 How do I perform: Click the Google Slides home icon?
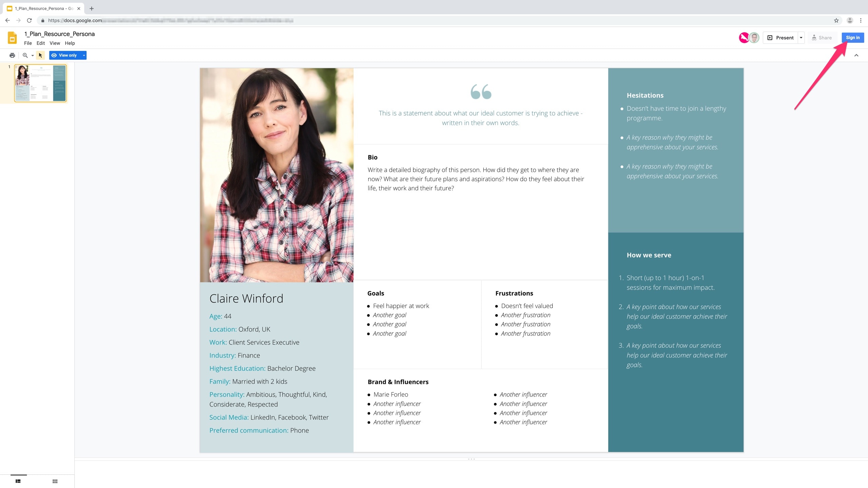[x=12, y=38]
